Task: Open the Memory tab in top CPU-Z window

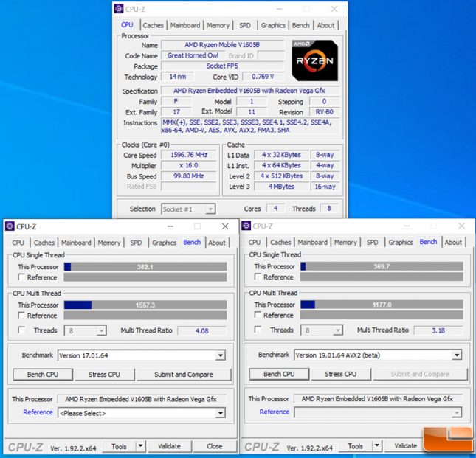Action: pos(218,25)
